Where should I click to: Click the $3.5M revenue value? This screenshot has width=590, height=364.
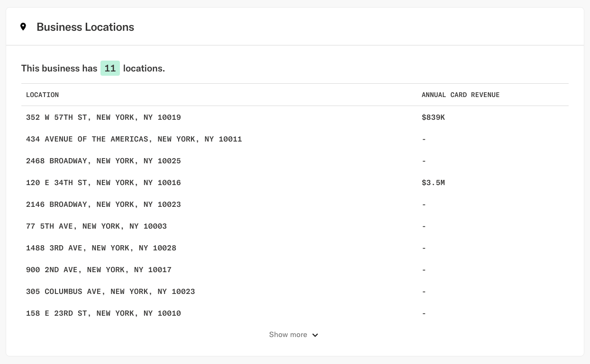click(433, 183)
